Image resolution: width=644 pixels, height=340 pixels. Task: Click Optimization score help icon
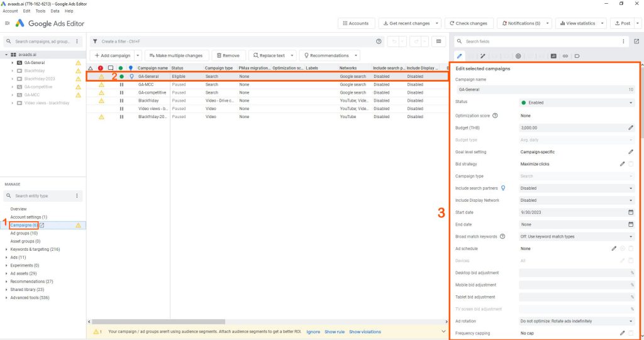(x=495, y=116)
